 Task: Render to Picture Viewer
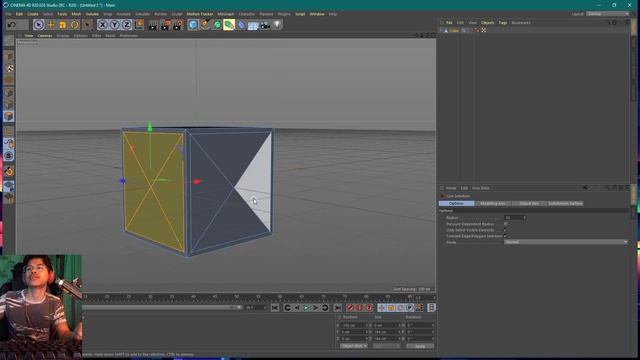point(165,25)
